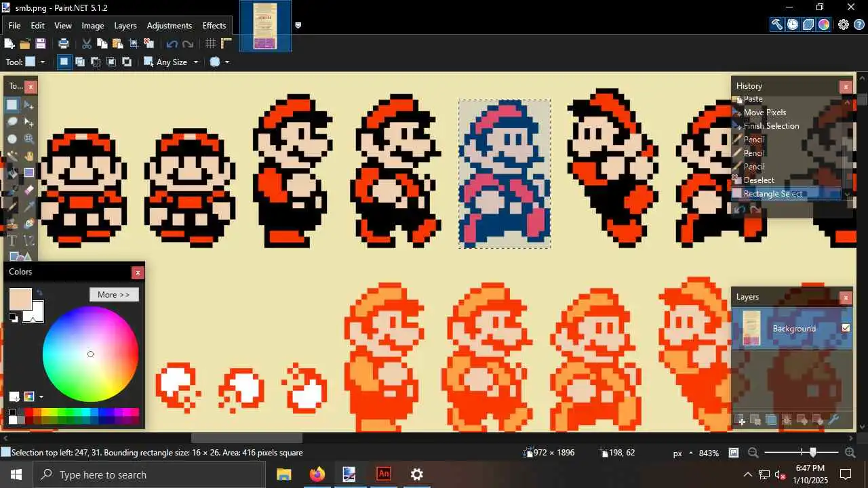Uncheck Background layer visibility checkbox
This screenshot has height=488, width=868.
click(x=846, y=328)
